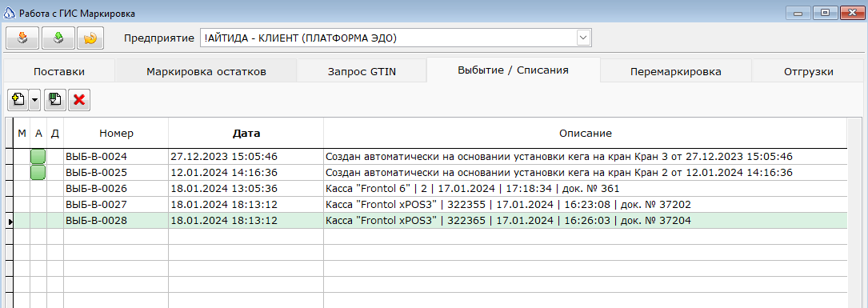This screenshot has width=868, height=308.
Task: Close the Работа с ГИС Маркировка window
Action: 852,13
